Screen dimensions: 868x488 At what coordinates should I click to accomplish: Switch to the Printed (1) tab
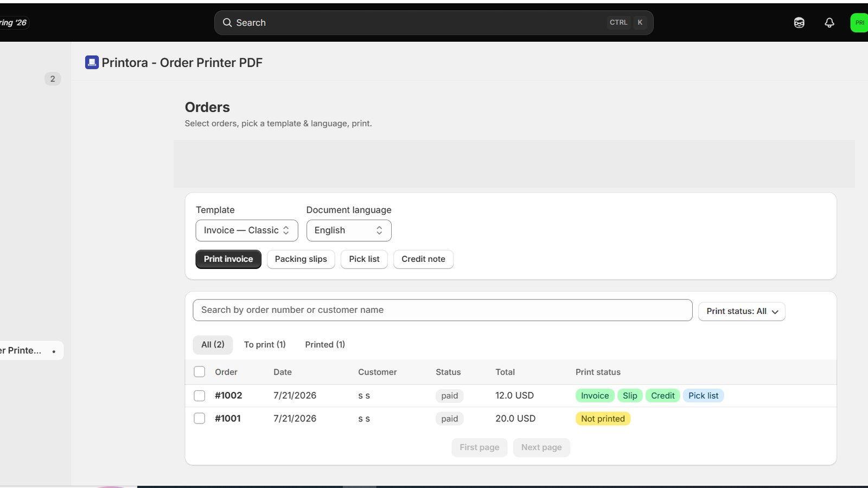tap(325, 344)
